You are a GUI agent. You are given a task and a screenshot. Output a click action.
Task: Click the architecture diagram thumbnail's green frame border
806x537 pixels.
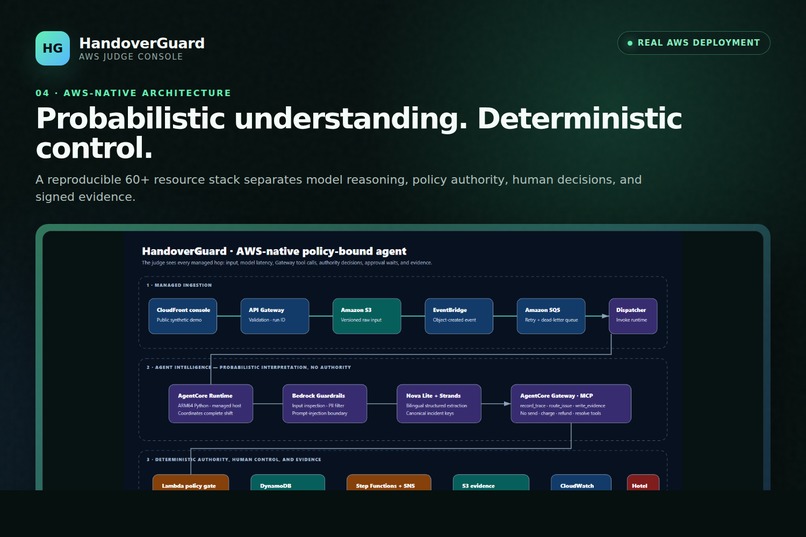(403, 228)
